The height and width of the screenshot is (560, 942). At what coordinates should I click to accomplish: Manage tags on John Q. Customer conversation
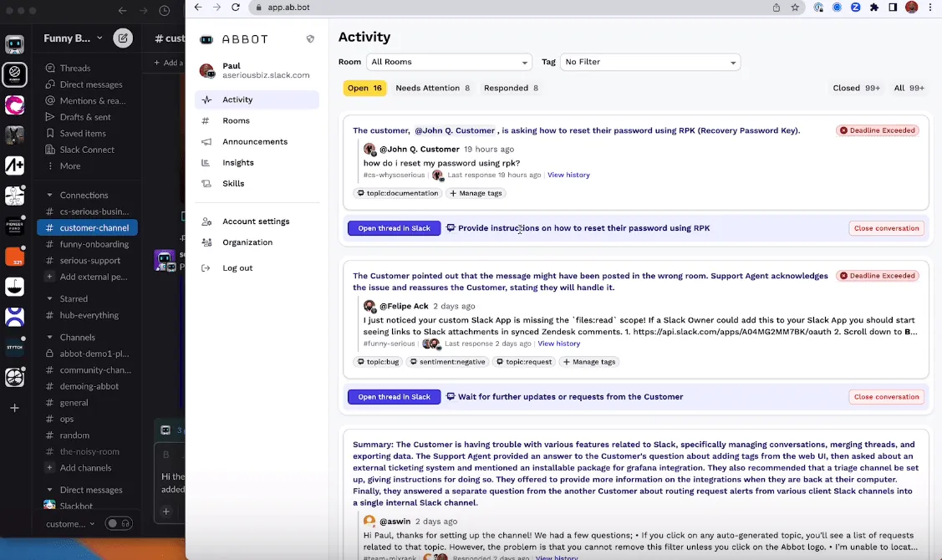[476, 193]
